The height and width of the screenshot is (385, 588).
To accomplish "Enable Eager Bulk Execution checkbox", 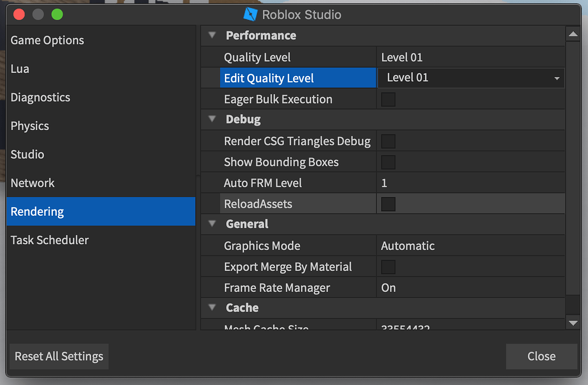I will click(388, 99).
